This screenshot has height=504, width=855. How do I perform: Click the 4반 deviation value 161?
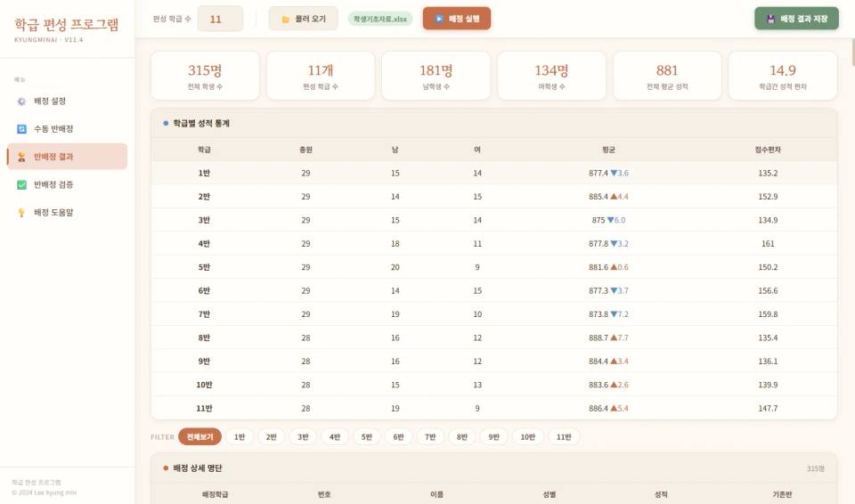pyautogui.click(x=768, y=244)
